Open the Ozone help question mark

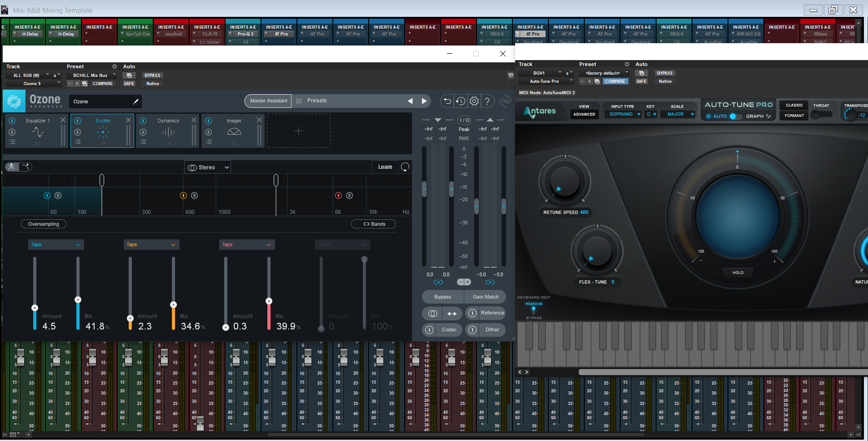coord(487,101)
